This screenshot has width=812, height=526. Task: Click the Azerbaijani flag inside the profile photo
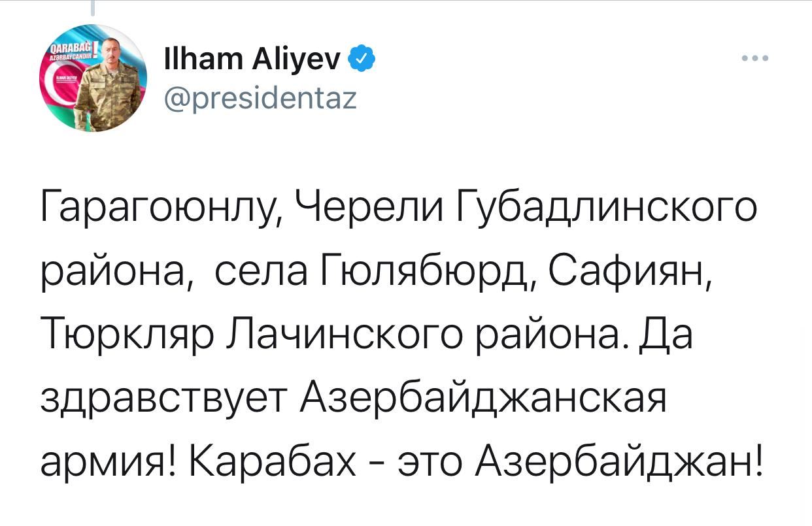click(x=65, y=91)
